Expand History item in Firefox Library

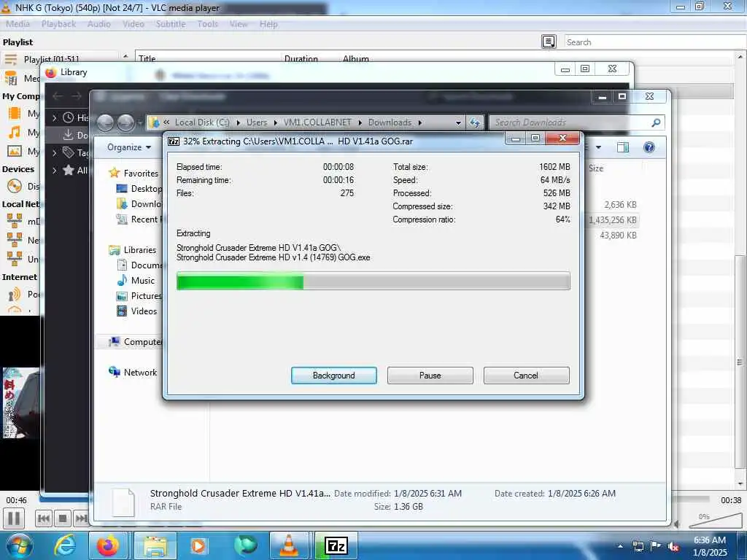pyautogui.click(x=55, y=117)
